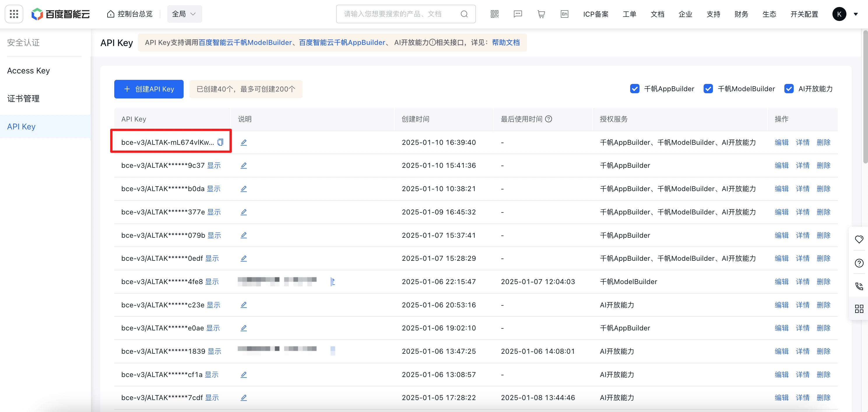Edit description for key ending 9c37
The height and width of the screenshot is (412, 868).
244,165
